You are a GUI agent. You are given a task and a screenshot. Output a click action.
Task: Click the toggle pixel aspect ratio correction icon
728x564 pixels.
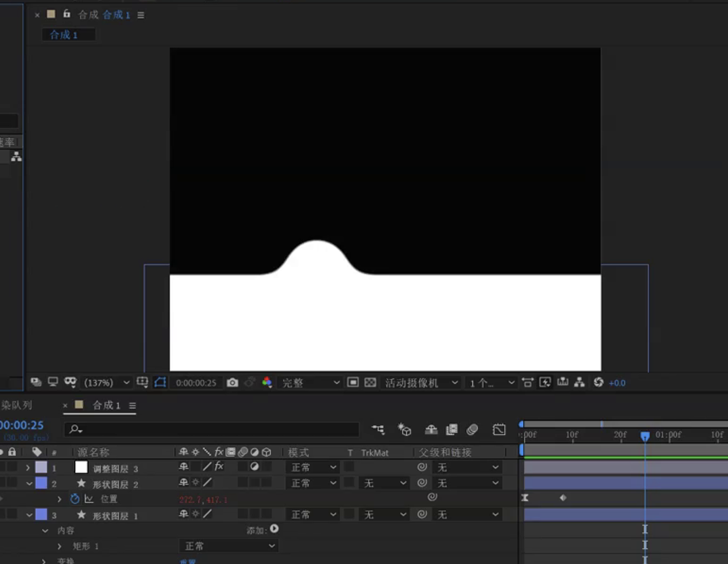527,382
